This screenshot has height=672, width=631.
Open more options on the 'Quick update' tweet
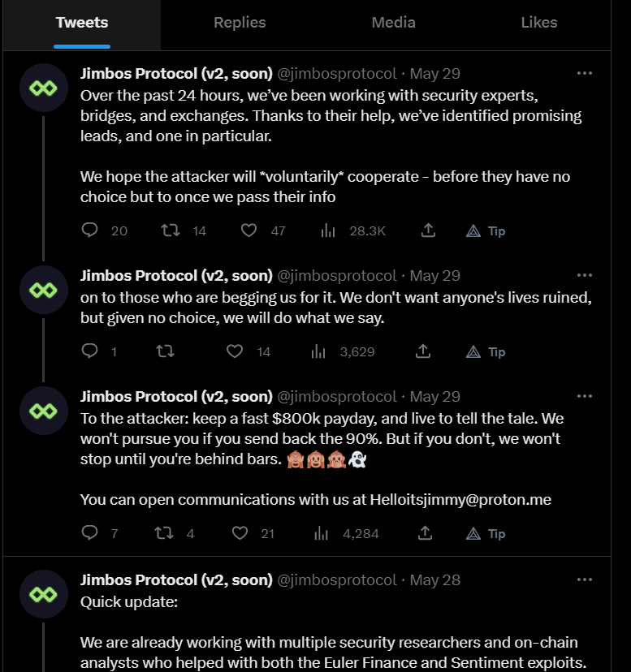pos(585,579)
